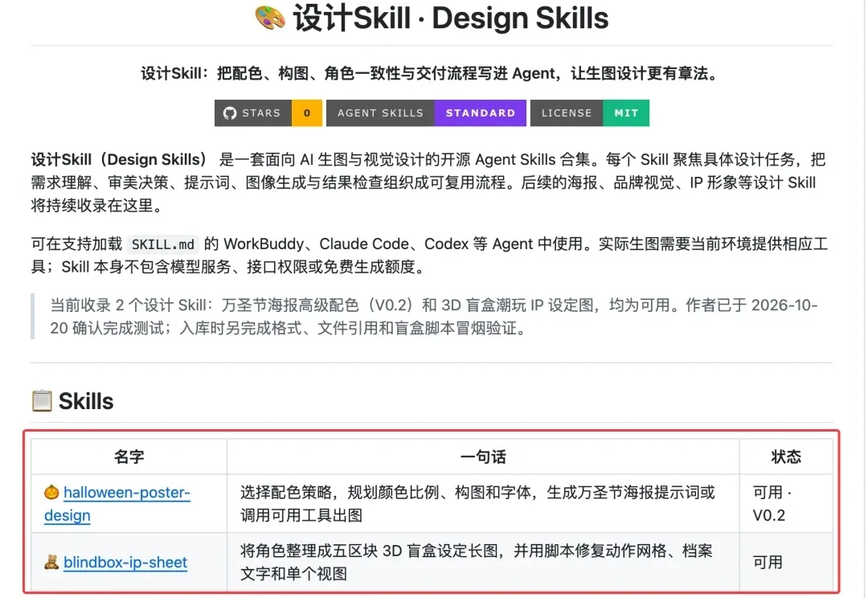Click the bold tagline under the title
Screen dimensions: 868x598
(430, 73)
